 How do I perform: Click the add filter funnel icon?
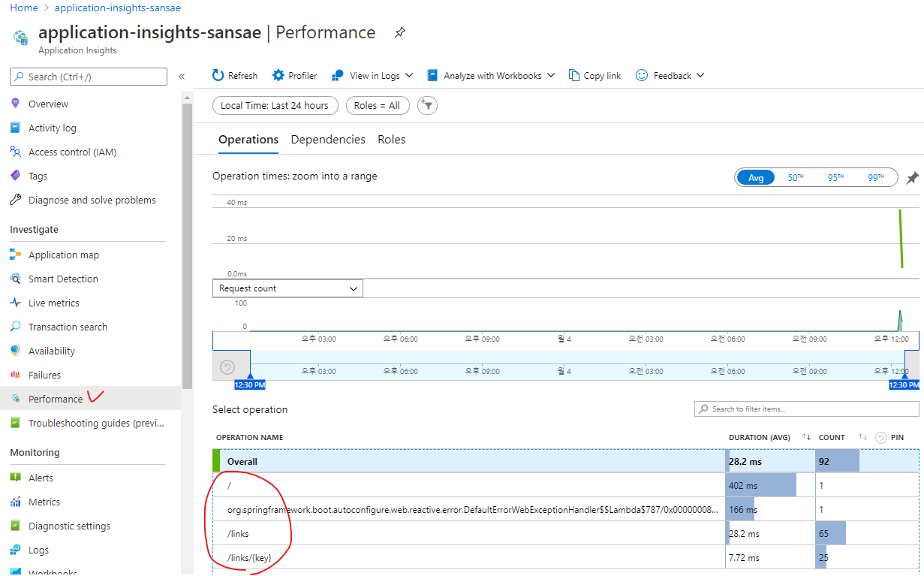click(427, 105)
